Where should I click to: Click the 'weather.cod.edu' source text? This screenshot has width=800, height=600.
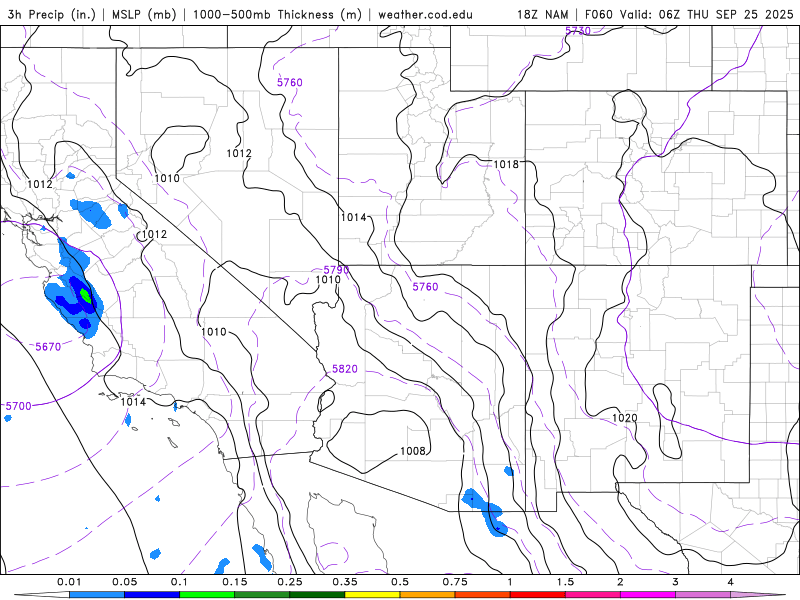coord(425,14)
